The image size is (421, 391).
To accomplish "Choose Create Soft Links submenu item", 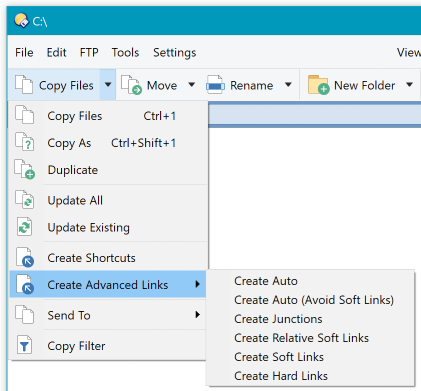I will click(x=310, y=357).
